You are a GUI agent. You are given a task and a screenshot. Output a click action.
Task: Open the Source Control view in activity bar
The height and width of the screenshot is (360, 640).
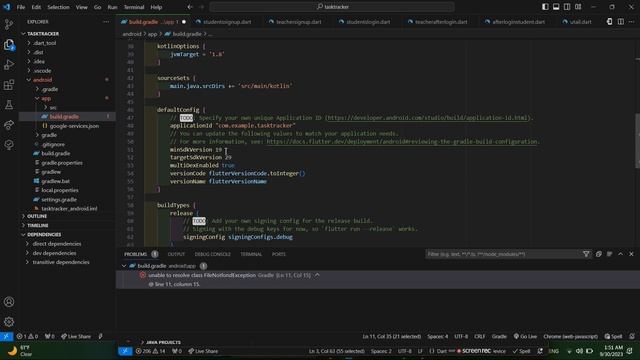(x=9, y=24)
